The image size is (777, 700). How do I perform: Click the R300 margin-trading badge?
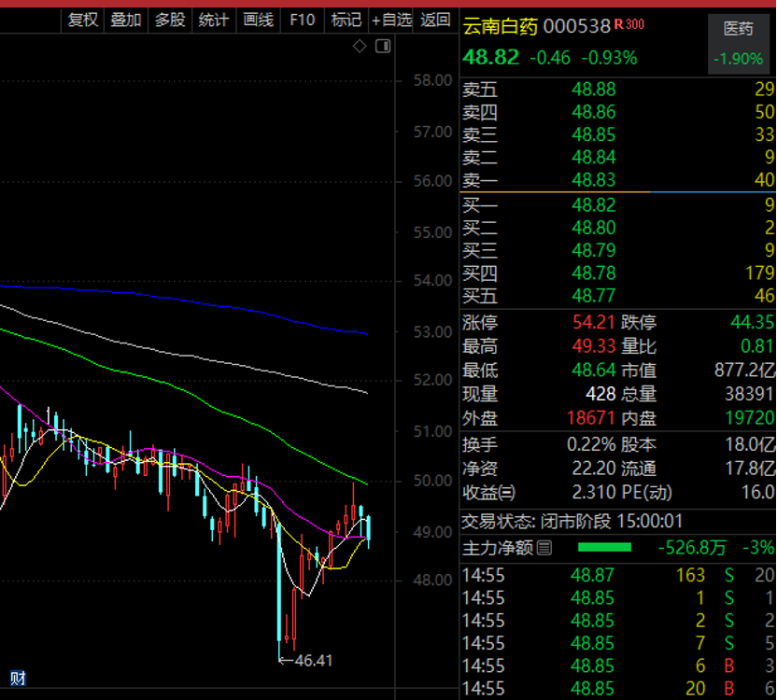[629, 24]
